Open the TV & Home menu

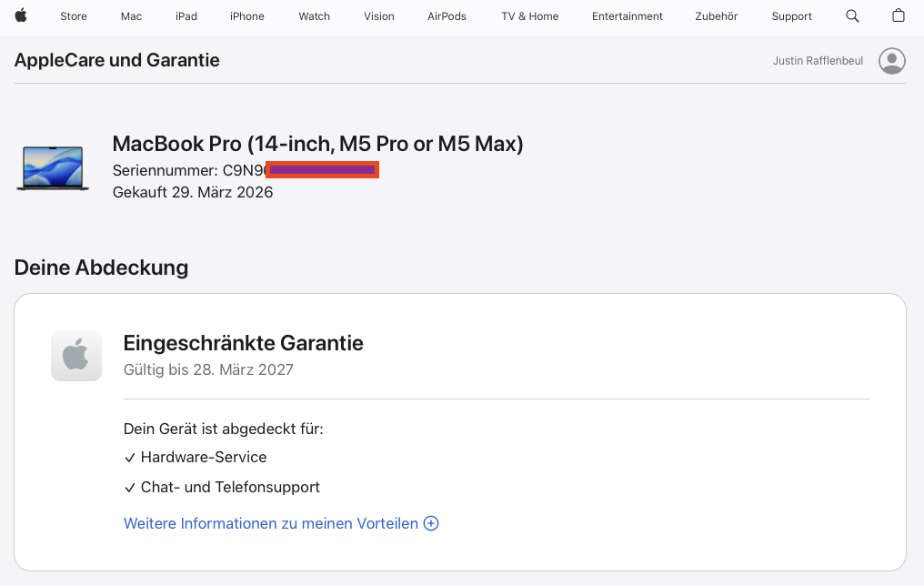(530, 16)
